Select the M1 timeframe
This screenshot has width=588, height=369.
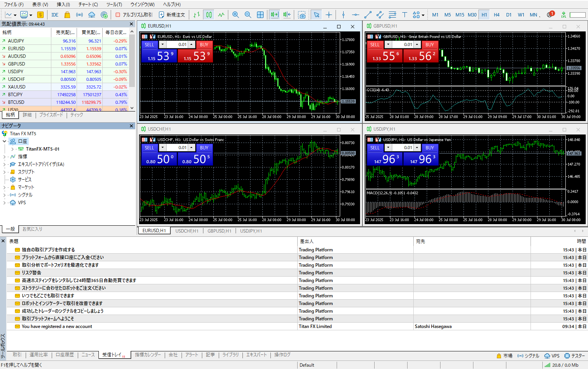[x=435, y=15]
